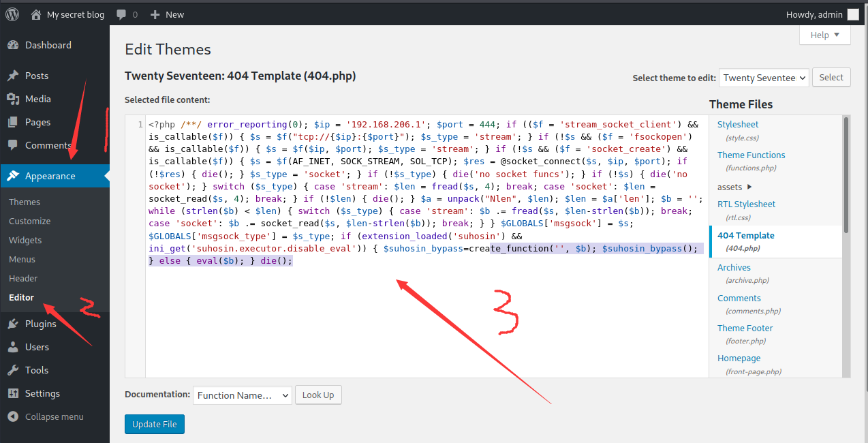Expand the Help dropdown tab
Screen dimensions: 868x443
coord(825,35)
